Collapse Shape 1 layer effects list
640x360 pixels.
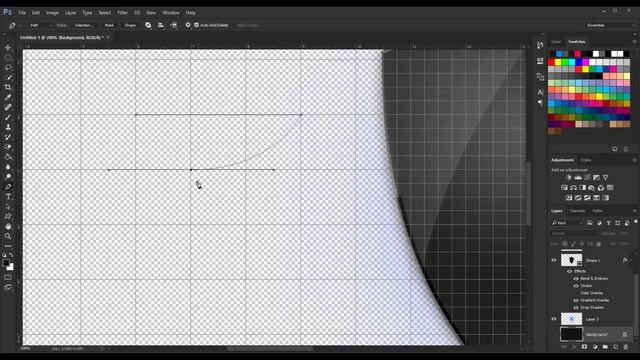click(632, 260)
